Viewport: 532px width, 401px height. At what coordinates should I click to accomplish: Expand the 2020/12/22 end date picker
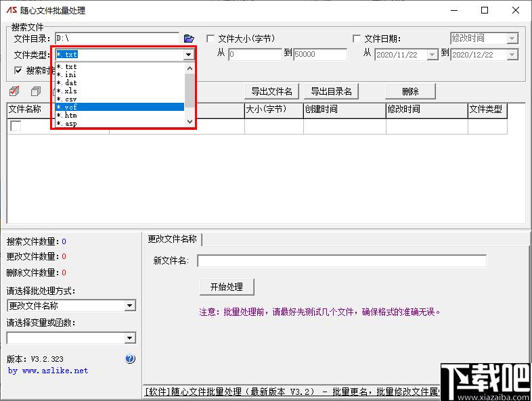click(512, 55)
